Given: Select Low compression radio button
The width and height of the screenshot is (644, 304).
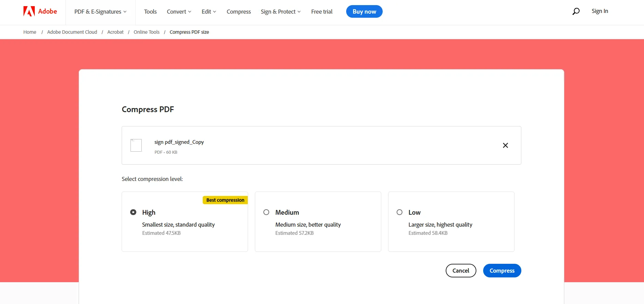Looking at the screenshot, I should 400,212.
